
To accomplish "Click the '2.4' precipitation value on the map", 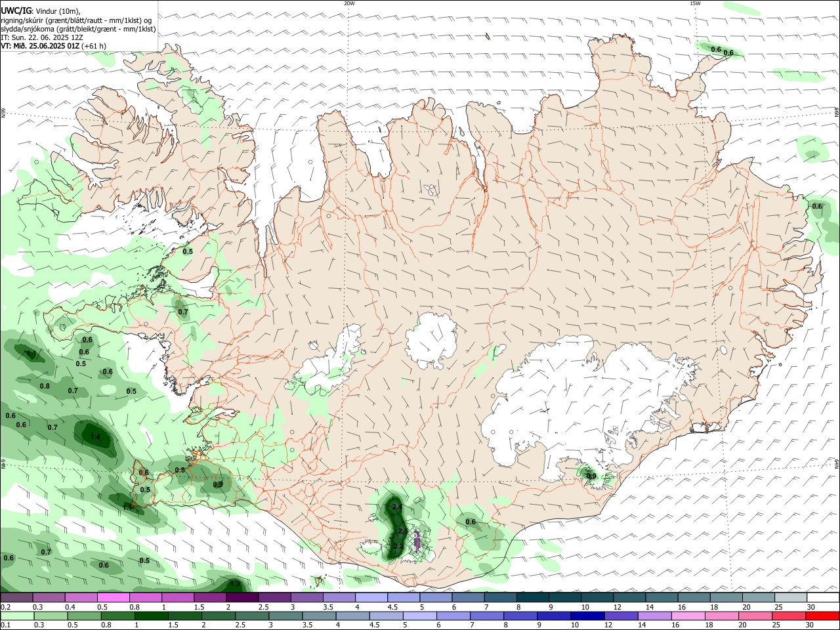I will (x=396, y=507).
